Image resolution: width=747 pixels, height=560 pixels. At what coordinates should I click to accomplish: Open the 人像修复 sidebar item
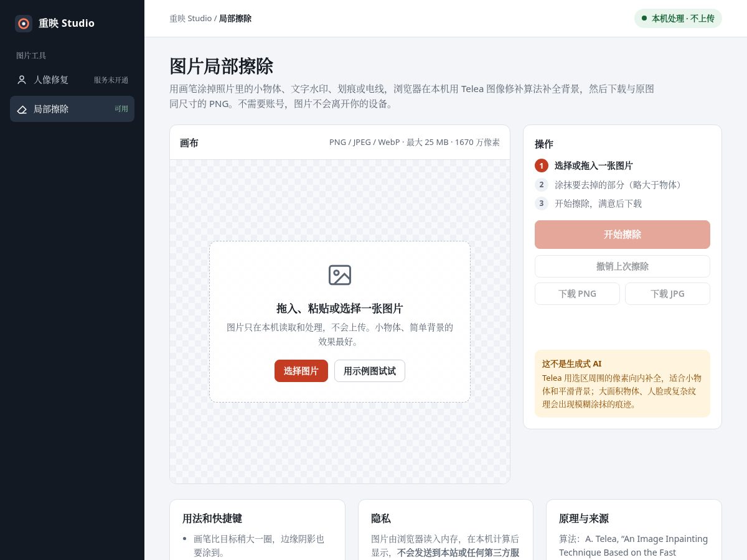tap(72, 80)
